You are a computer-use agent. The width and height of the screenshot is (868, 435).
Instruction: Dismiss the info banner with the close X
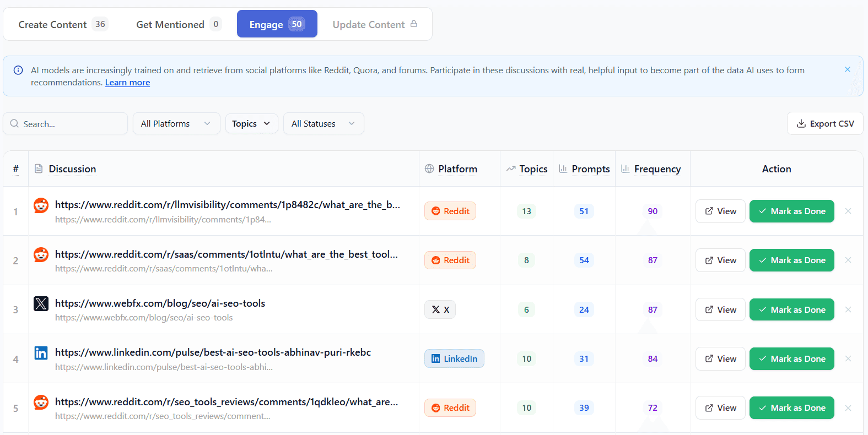point(848,69)
